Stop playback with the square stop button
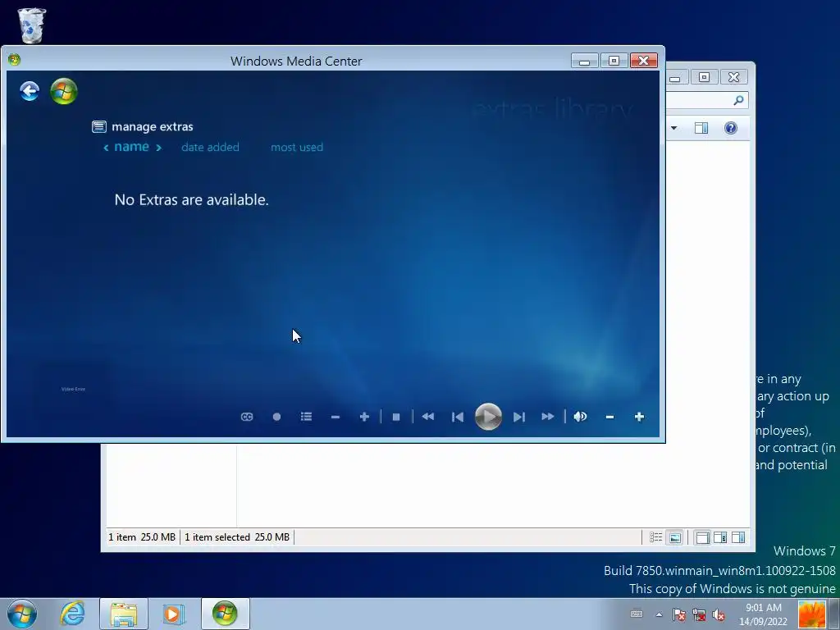Image resolution: width=840 pixels, height=630 pixels. (396, 417)
